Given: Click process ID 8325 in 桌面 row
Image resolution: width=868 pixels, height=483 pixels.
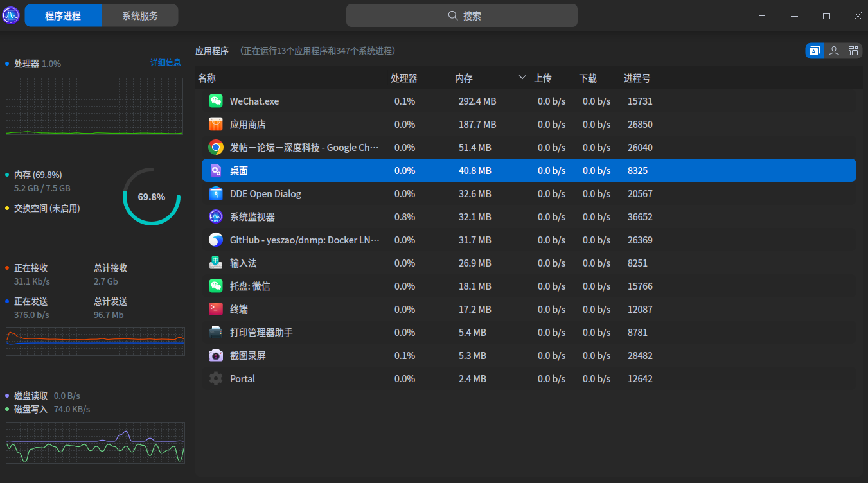Looking at the screenshot, I should (638, 171).
